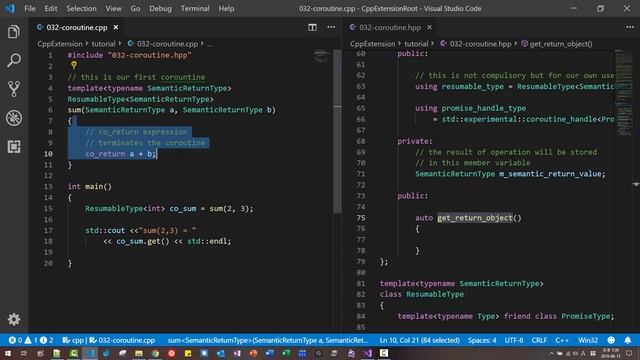Expand CppExtension breadcrumb in right editor
The height and width of the screenshot is (360, 640).
click(x=373, y=44)
